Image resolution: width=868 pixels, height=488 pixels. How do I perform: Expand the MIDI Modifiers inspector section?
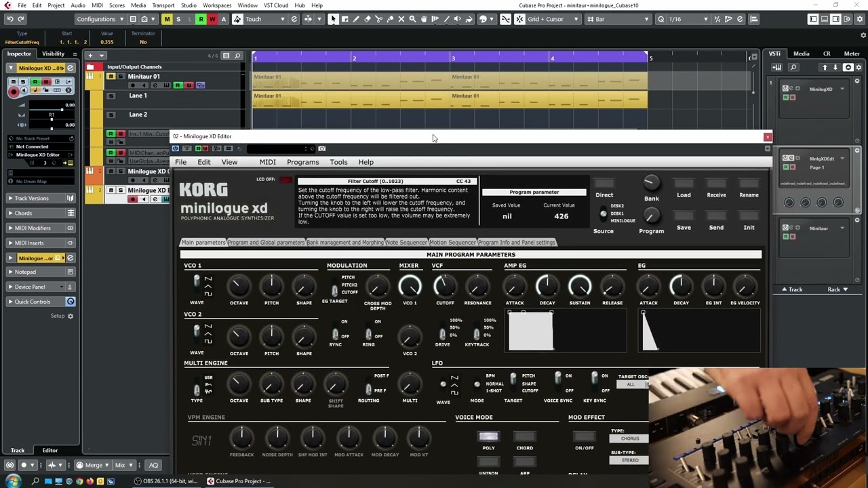coord(41,228)
